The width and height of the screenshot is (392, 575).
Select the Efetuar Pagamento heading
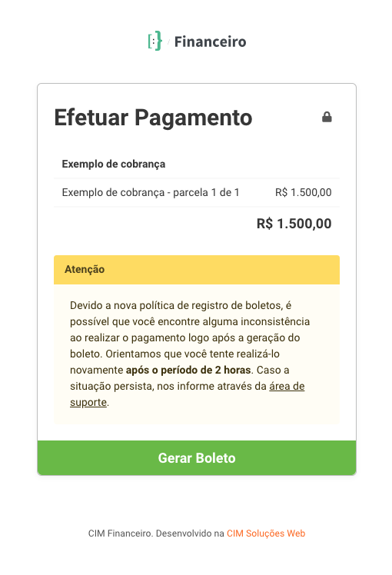coord(153,118)
